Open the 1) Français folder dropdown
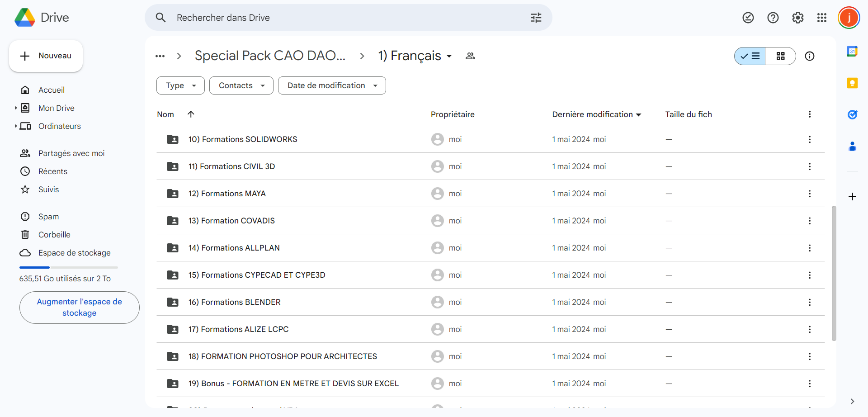 [415, 56]
